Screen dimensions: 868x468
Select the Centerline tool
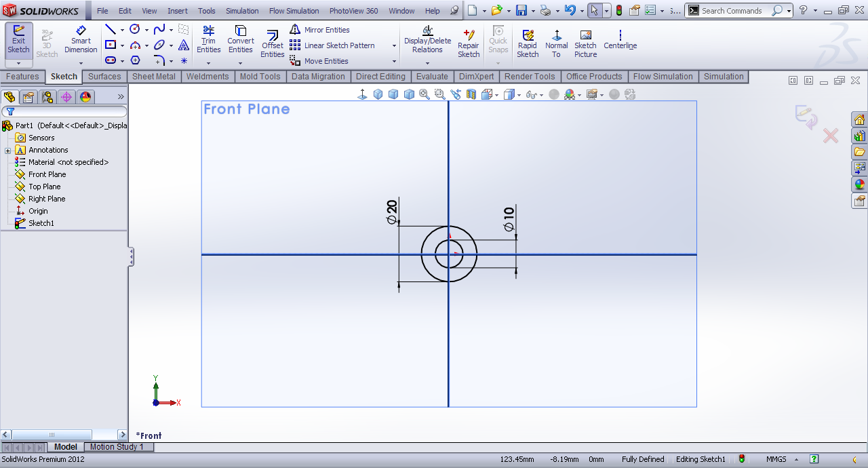(620, 40)
